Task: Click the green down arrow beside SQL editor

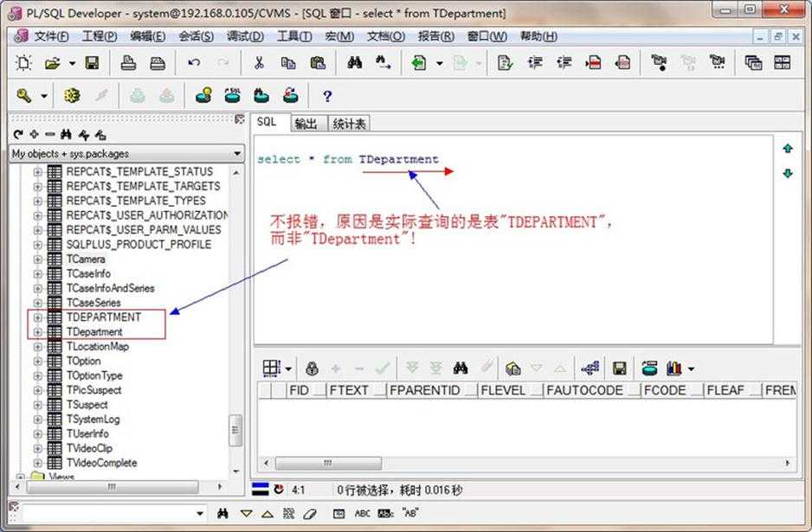Action: tap(788, 173)
